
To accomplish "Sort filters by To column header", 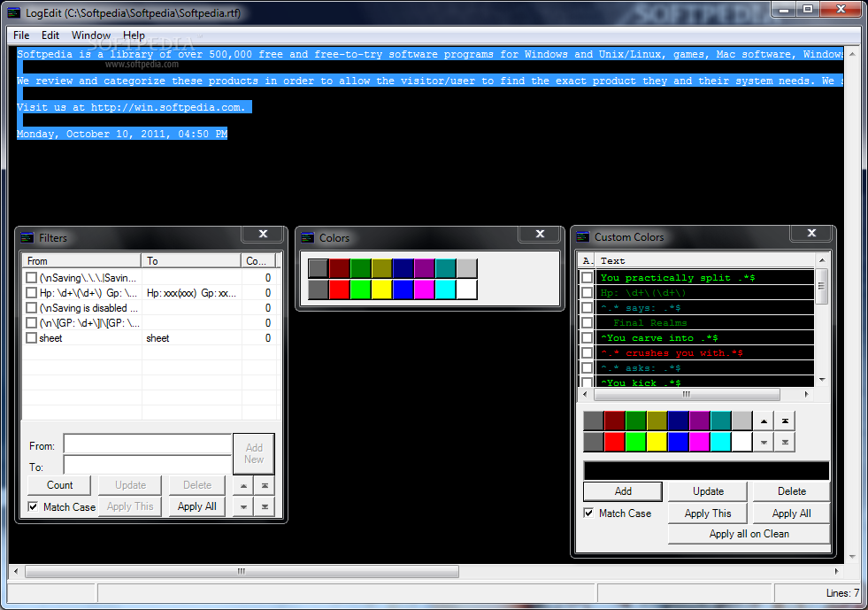I will pos(191,261).
